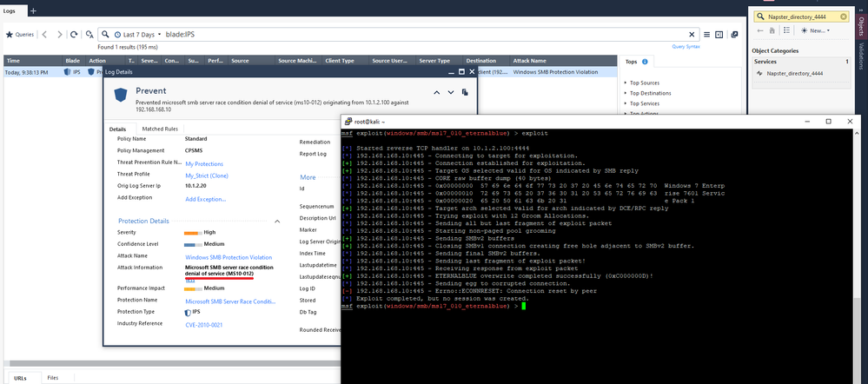This screenshot has width=868, height=384.
Task: Go back to previous log query
Action: coord(45,34)
